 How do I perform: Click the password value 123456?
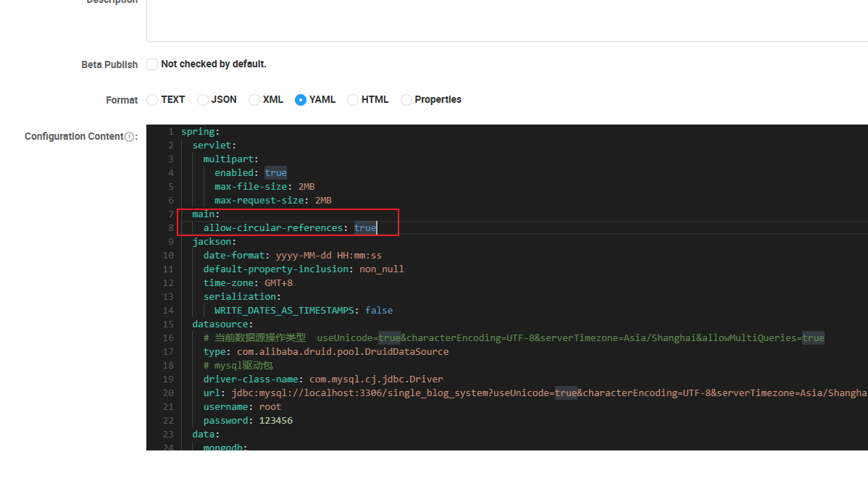[x=275, y=421]
